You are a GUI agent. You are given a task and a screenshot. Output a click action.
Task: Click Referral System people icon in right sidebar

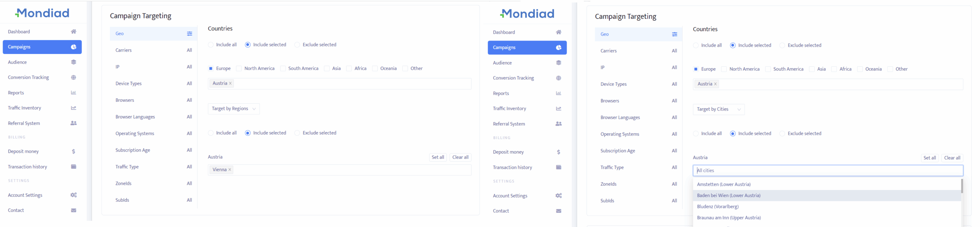(559, 124)
